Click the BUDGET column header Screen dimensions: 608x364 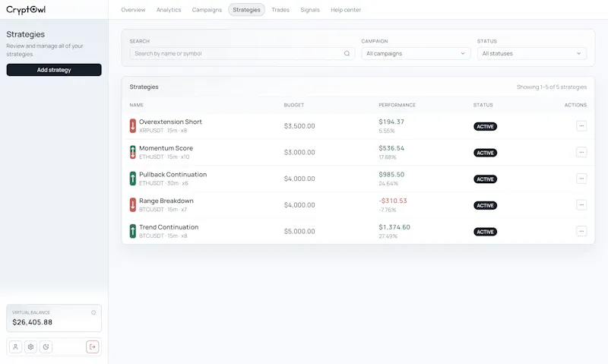pyautogui.click(x=294, y=105)
